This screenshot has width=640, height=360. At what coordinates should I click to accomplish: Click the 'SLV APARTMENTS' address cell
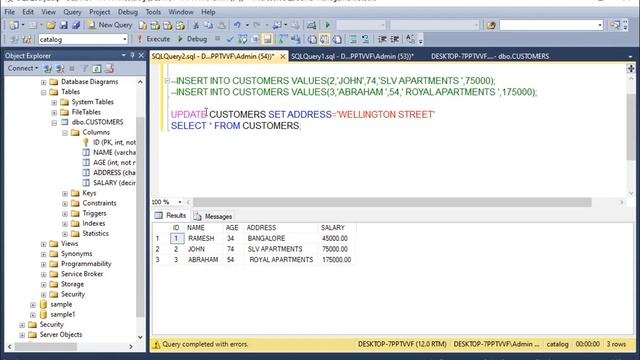275,249
